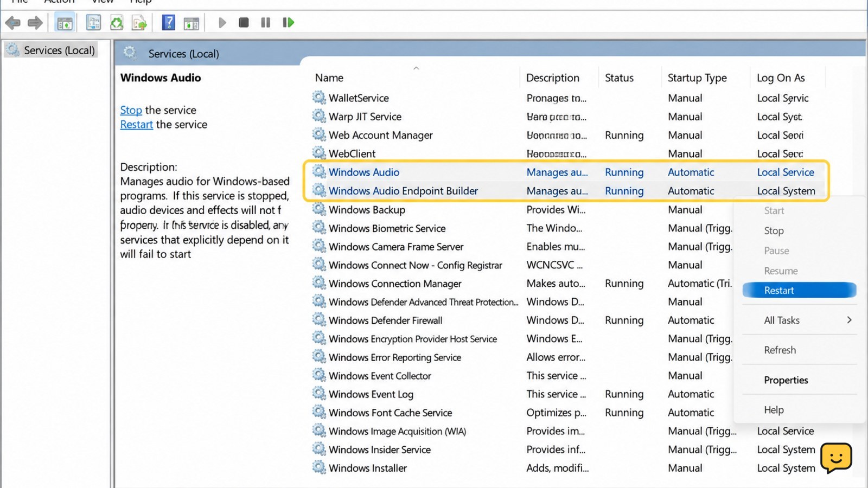
Task: Click the Start Service play icon
Action: pos(222,23)
